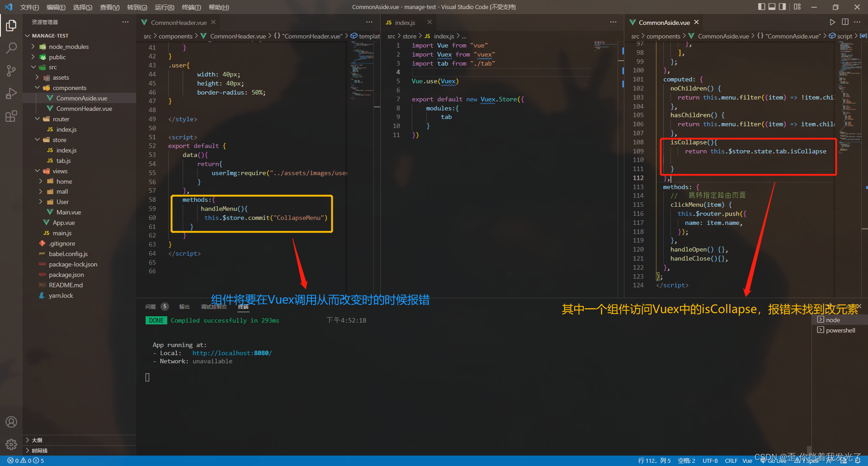Open More Actions of CommonAside.vue editor group
Viewport: 868px width, 466px height.
point(857,22)
